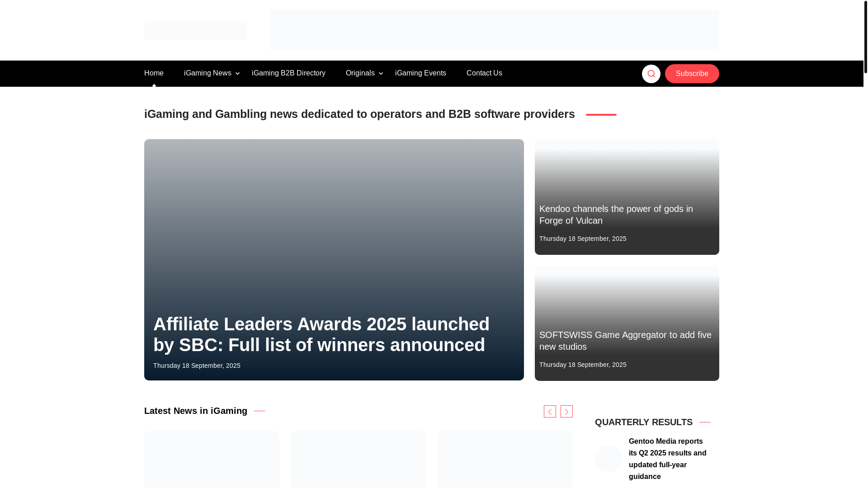Image resolution: width=868 pixels, height=488 pixels.
Task: Click the site logo placeholder
Action: pos(196,30)
